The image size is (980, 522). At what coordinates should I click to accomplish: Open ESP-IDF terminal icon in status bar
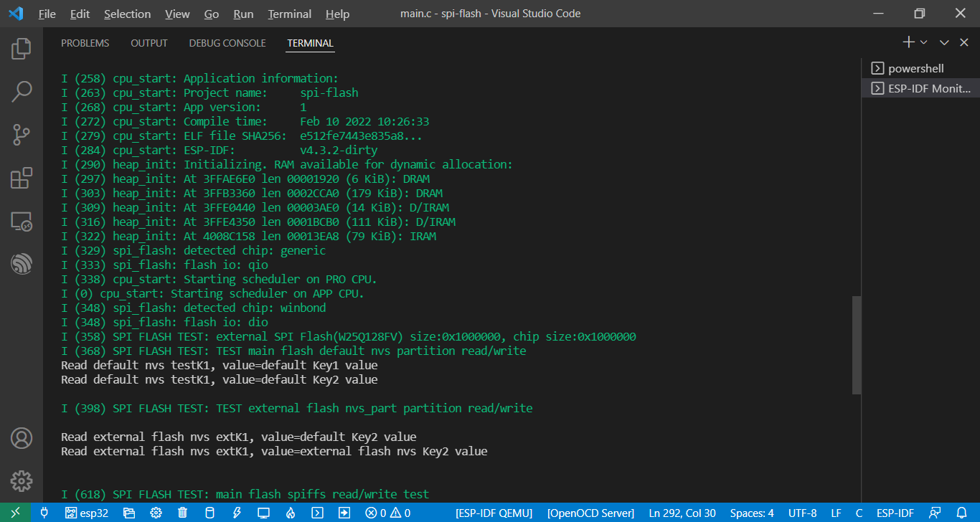[317, 513]
